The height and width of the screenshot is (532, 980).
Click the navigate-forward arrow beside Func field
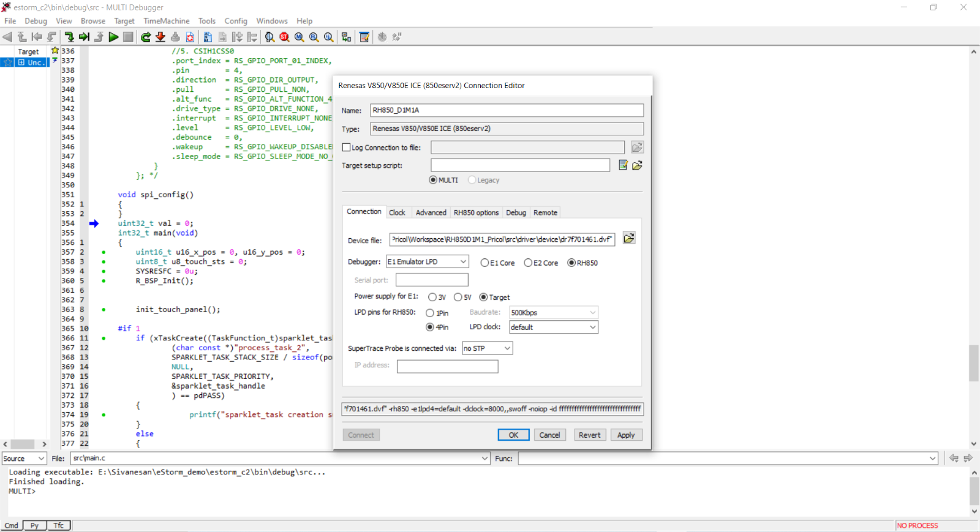coord(968,458)
